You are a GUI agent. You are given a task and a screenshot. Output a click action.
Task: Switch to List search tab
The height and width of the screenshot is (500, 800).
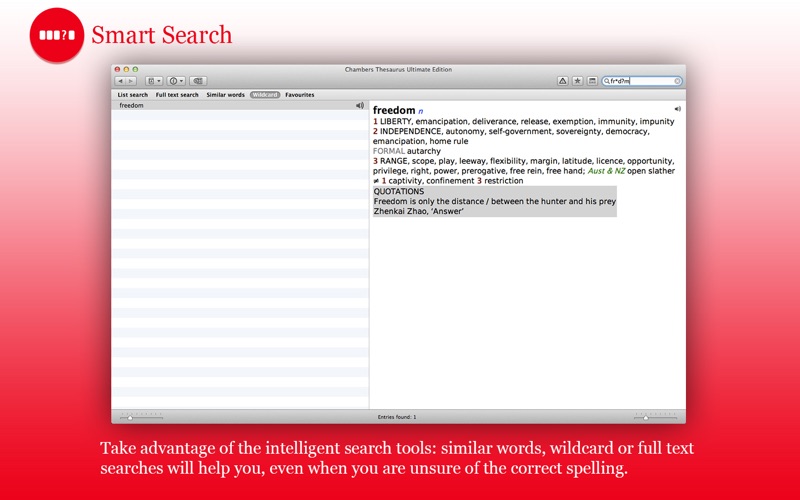[x=133, y=95]
